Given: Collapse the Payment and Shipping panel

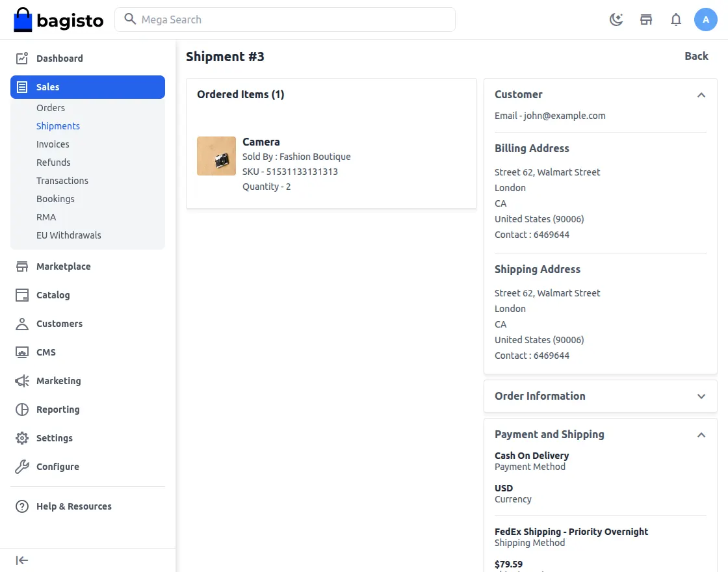Looking at the screenshot, I should point(701,435).
